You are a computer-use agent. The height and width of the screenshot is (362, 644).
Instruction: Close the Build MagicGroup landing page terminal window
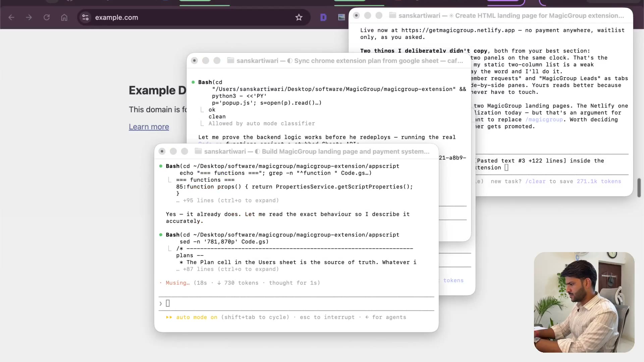click(x=162, y=151)
